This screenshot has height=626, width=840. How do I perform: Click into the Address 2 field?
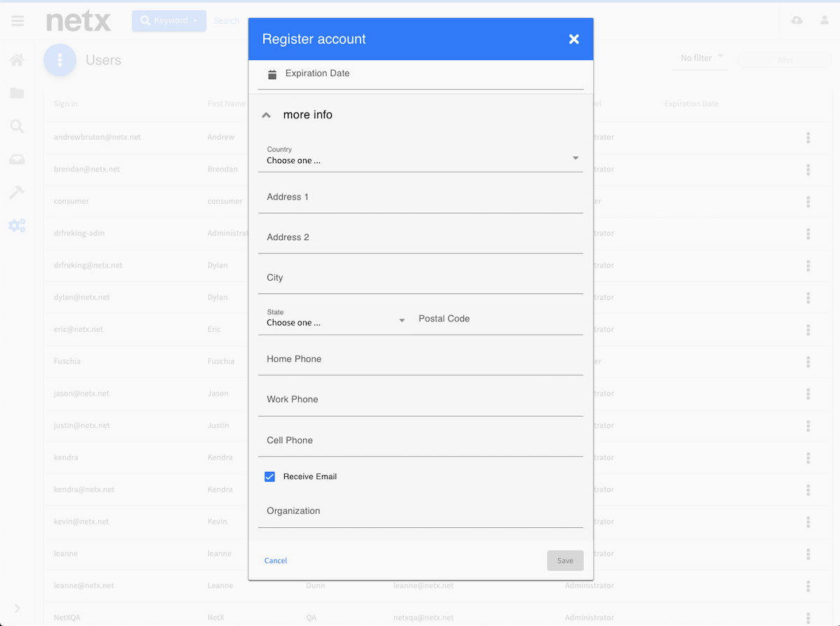pos(421,238)
